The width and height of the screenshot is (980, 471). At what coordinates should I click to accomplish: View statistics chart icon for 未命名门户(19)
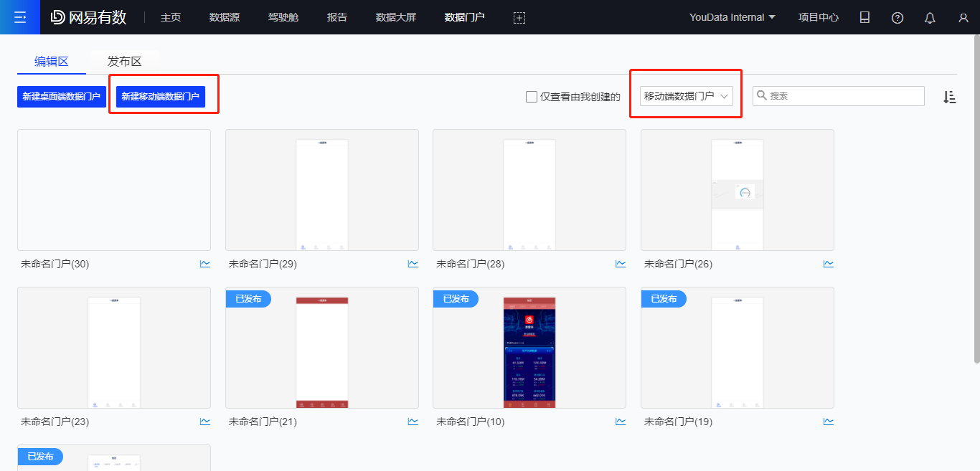pos(829,422)
